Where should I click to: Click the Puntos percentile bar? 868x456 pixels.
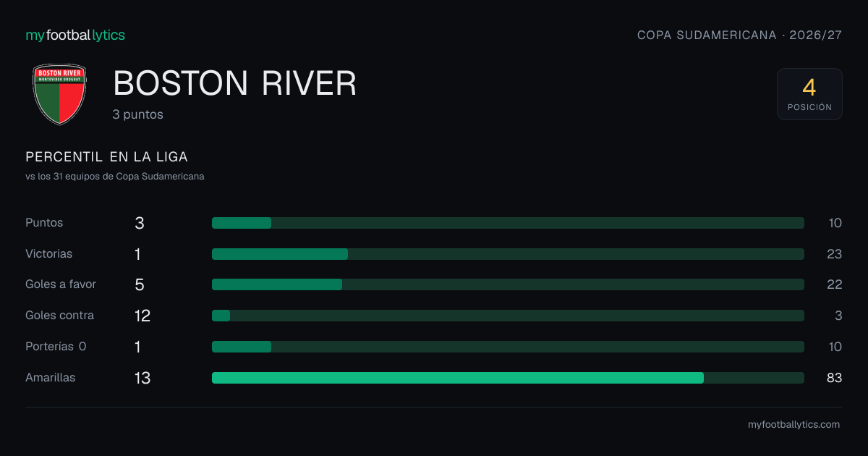pyautogui.click(x=508, y=223)
